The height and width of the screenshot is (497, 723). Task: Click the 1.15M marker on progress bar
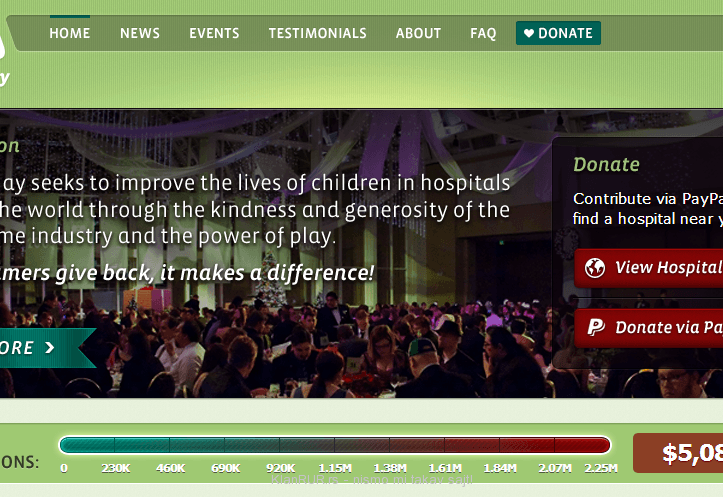[x=335, y=468]
